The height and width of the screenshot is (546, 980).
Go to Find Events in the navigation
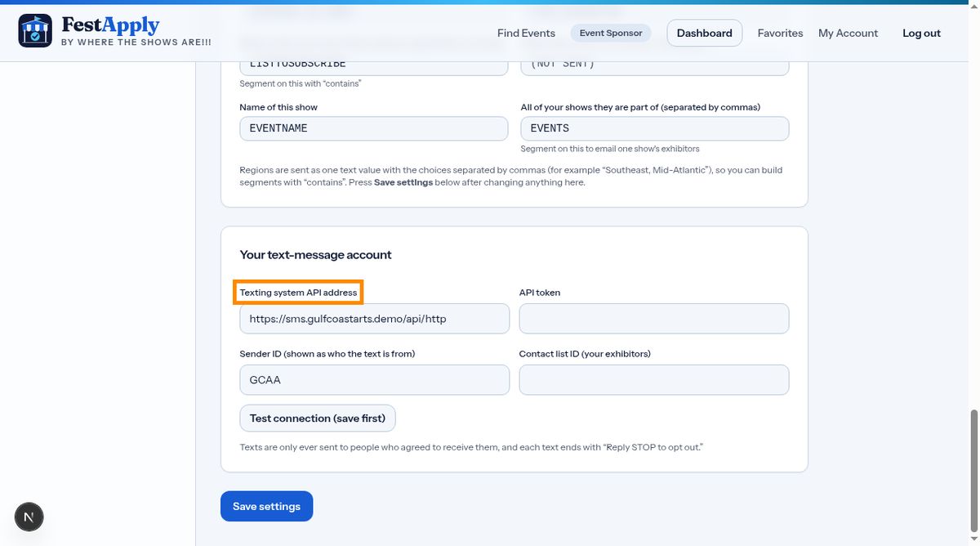pyautogui.click(x=526, y=34)
